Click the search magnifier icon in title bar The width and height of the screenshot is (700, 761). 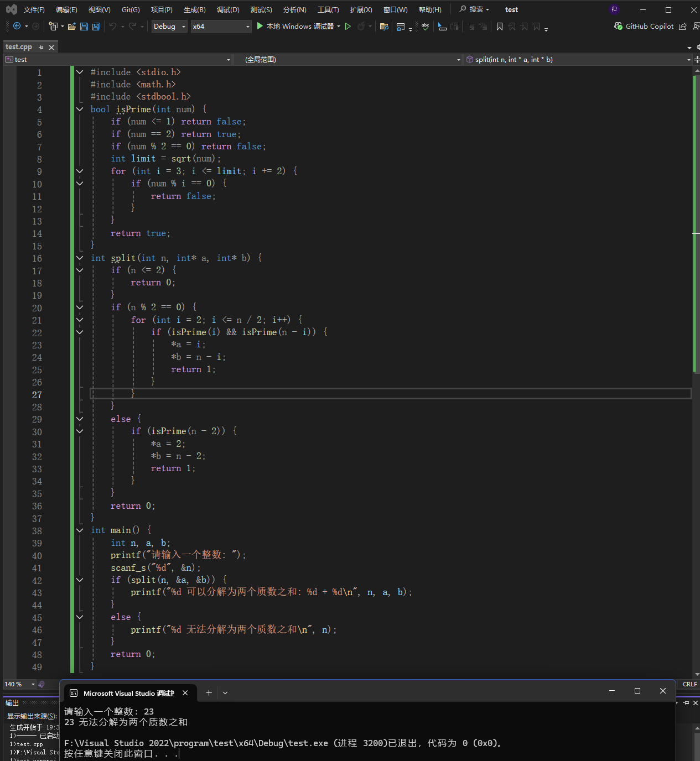463,9
